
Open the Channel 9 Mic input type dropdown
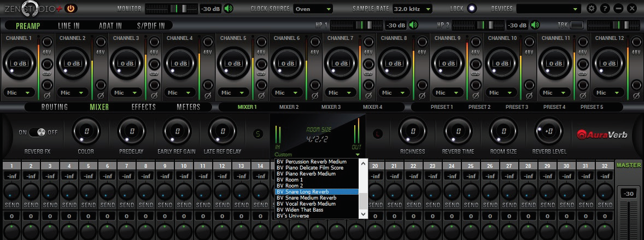[448, 93]
